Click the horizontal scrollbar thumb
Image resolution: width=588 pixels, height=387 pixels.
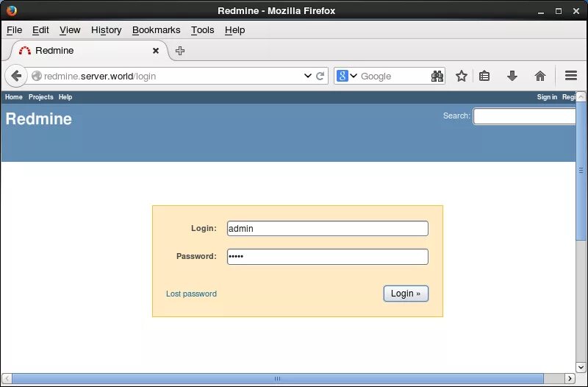(278, 378)
